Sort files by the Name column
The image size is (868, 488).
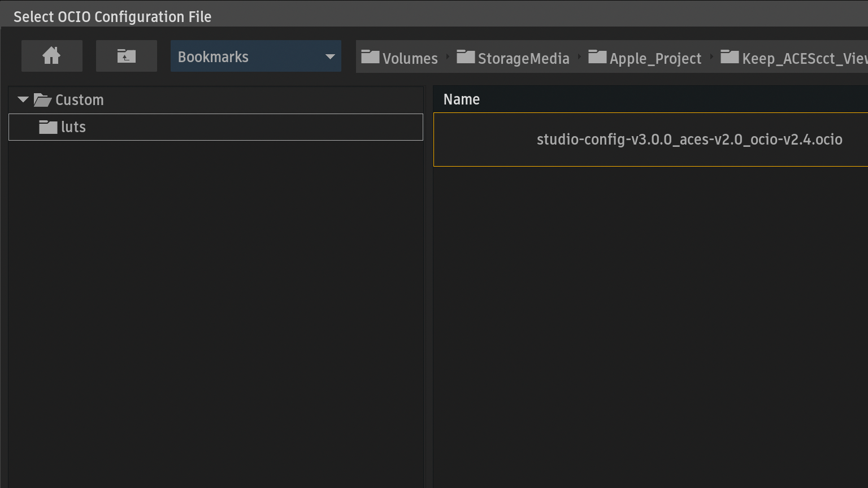click(462, 99)
